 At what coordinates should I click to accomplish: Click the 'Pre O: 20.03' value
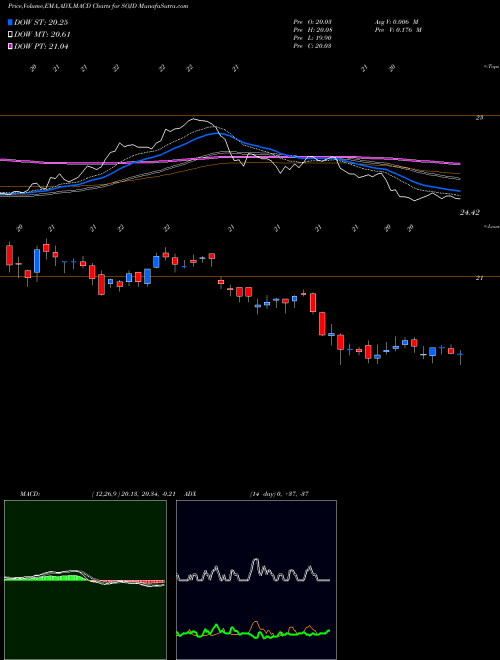coord(312,22)
